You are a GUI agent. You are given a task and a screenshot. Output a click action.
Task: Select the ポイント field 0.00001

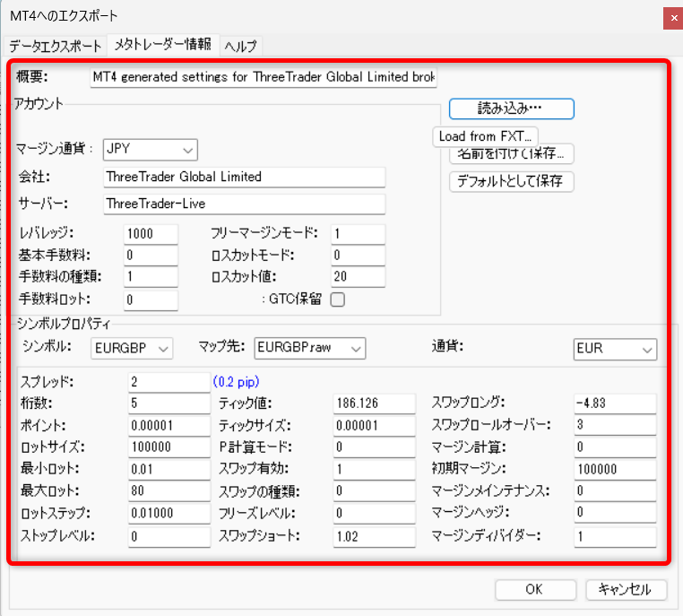click(169, 426)
